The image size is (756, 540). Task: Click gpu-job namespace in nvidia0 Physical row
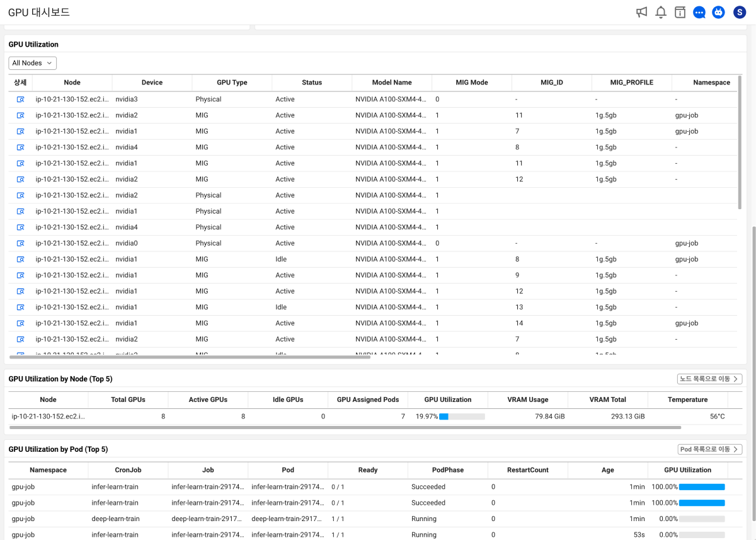click(x=687, y=243)
